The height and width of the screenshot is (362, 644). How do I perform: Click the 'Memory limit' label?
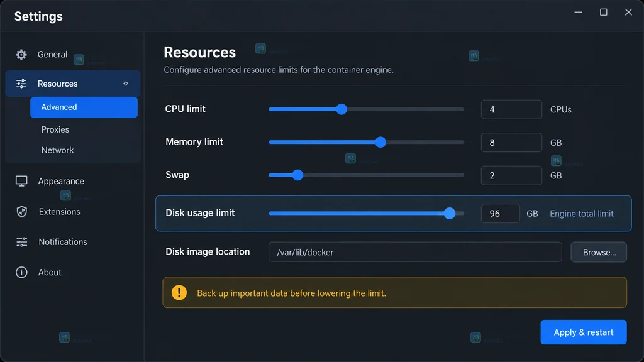(x=194, y=141)
